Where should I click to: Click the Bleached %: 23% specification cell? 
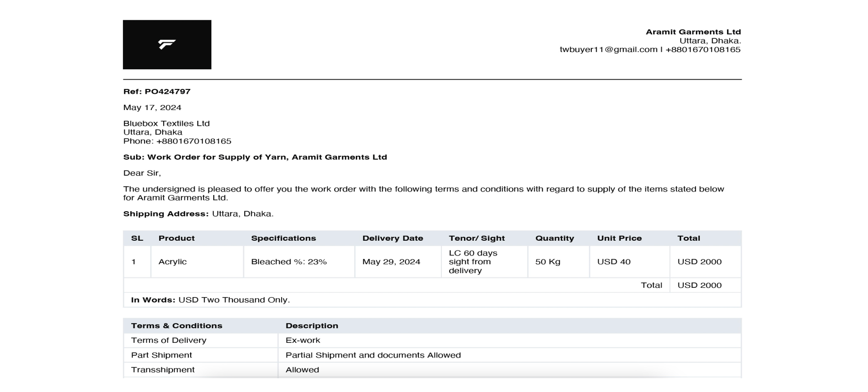click(x=289, y=262)
